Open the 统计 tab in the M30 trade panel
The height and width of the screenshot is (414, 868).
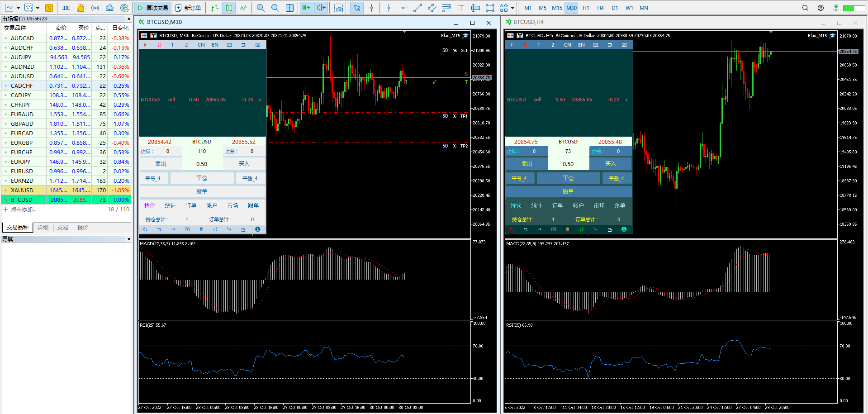[170, 205]
